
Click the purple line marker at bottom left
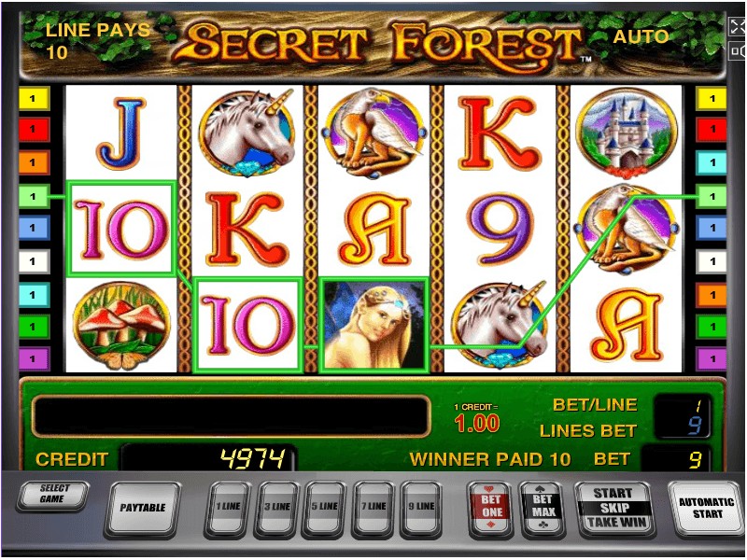(34, 359)
